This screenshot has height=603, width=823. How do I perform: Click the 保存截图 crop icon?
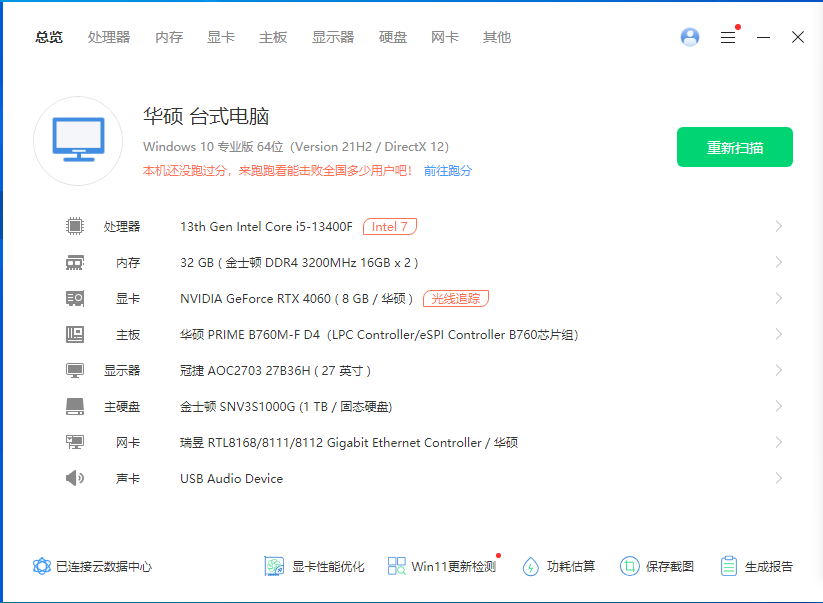(x=629, y=566)
